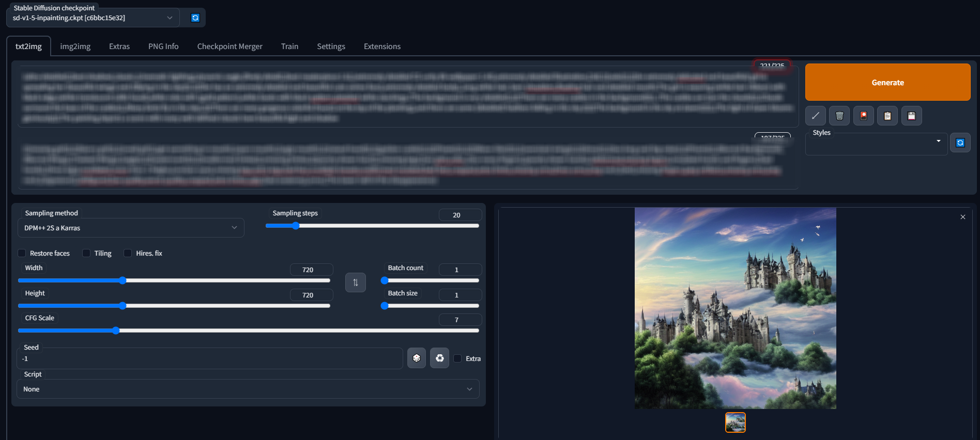The height and width of the screenshot is (440, 980).
Task: Switch to the img2img tab
Action: click(75, 46)
